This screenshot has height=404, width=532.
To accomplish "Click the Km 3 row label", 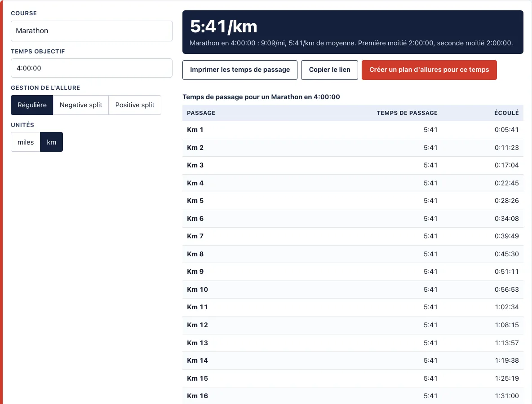I will point(195,165).
